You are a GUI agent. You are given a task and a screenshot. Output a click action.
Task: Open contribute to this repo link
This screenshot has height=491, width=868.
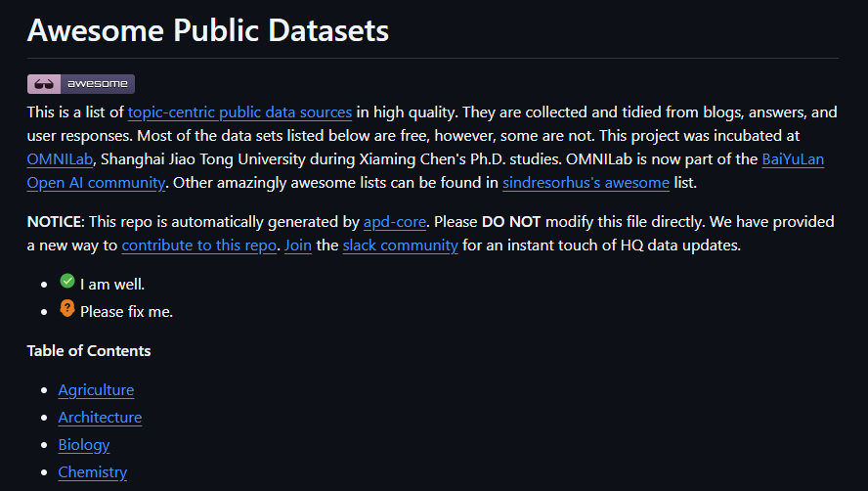(x=198, y=245)
